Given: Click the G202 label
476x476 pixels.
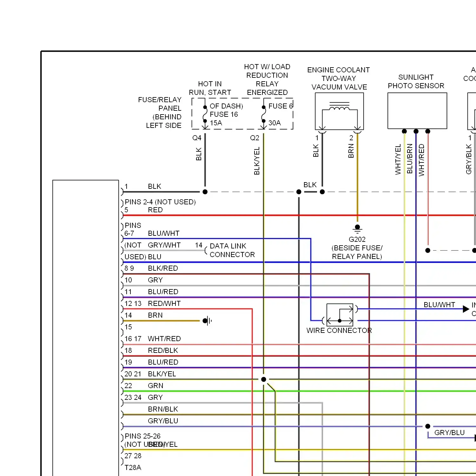Looking at the screenshot, I should point(357,239).
